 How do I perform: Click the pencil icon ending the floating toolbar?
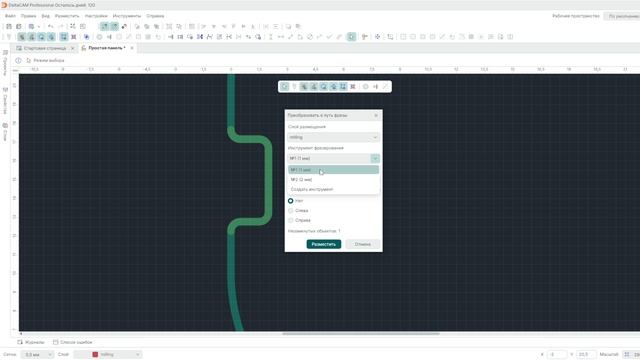[385, 87]
